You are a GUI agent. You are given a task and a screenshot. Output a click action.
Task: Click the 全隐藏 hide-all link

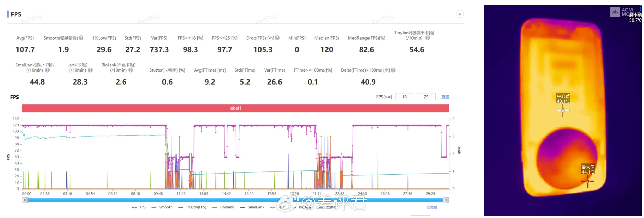[432, 207]
